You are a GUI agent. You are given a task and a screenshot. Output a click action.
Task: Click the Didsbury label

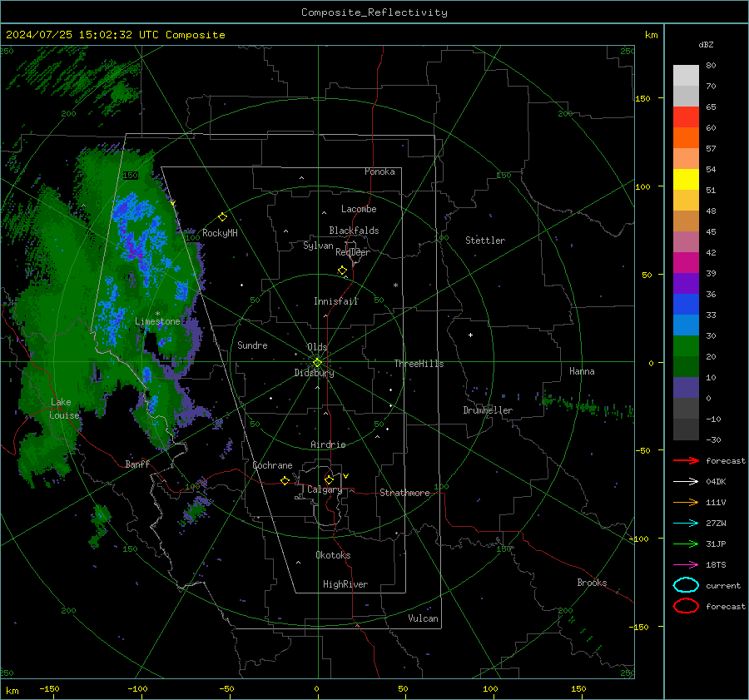point(314,373)
